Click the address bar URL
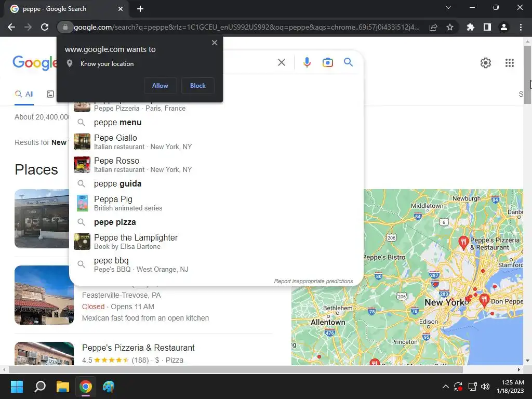The width and height of the screenshot is (532, 399). (247, 27)
